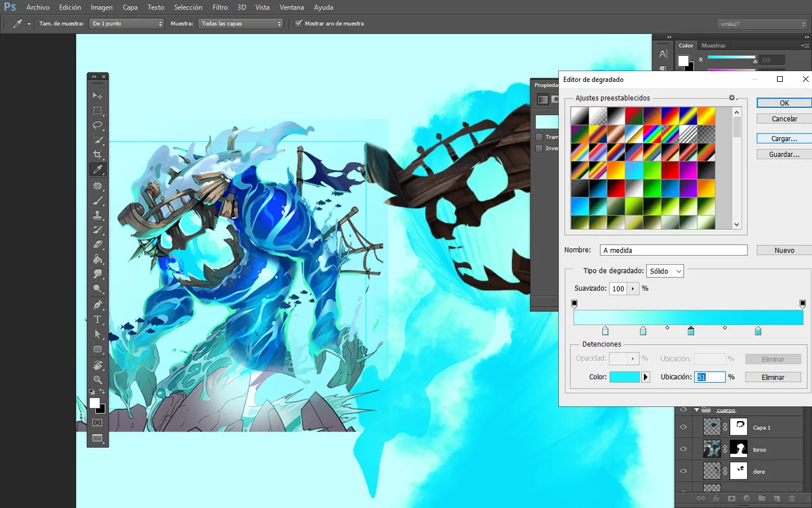Select the Move tool
This screenshot has height=508, width=812.
[98, 95]
